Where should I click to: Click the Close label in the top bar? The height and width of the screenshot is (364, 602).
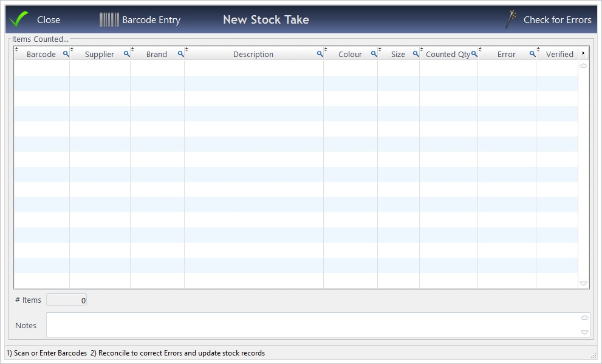tap(49, 19)
